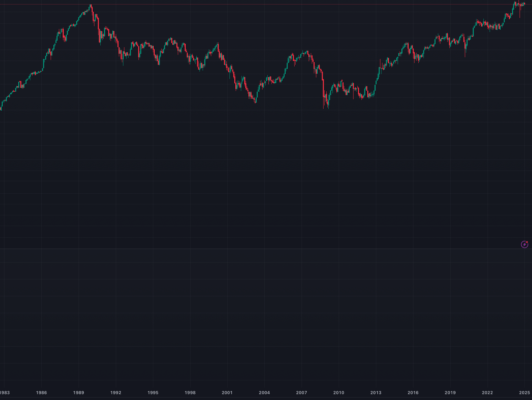Click the 1989 year label
Screen dimensions: 532x400
click(x=79, y=392)
